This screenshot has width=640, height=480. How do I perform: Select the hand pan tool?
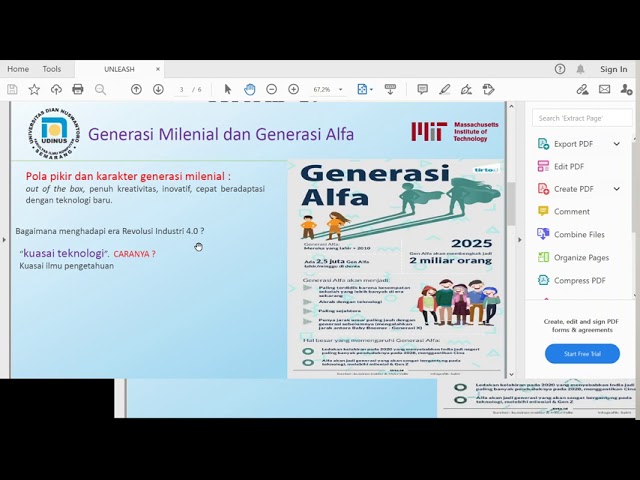[249, 89]
